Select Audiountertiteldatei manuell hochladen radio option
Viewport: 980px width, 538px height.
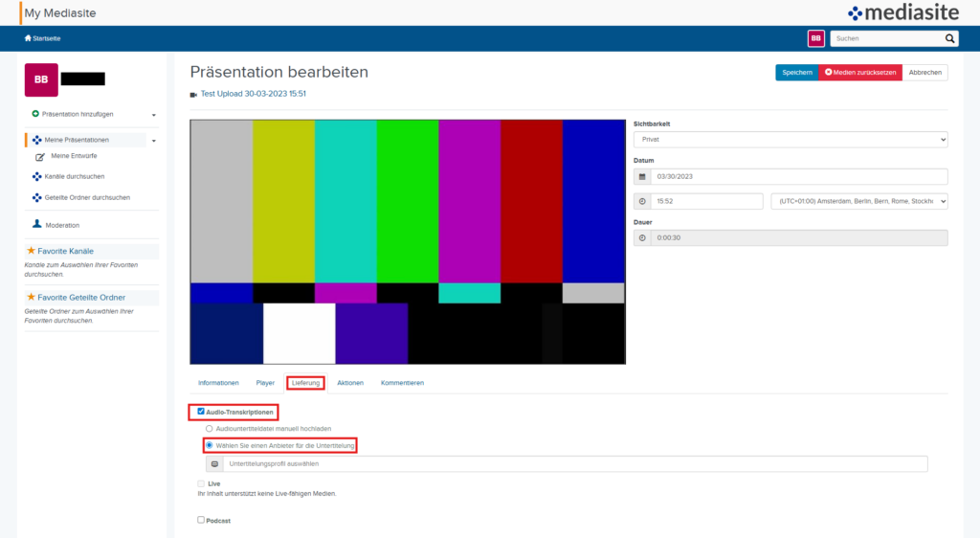[210, 429]
